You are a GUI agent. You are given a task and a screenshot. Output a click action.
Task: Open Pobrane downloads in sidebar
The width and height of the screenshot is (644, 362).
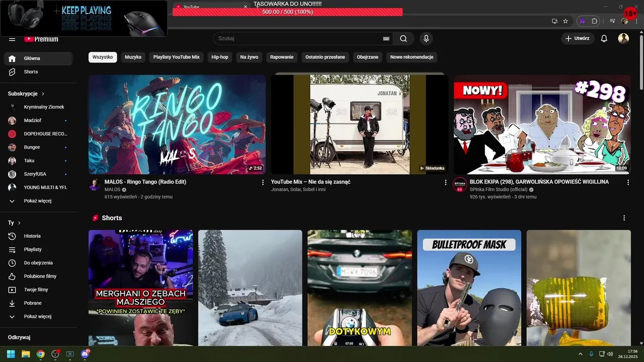pyautogui.click(x=38, y=303)
